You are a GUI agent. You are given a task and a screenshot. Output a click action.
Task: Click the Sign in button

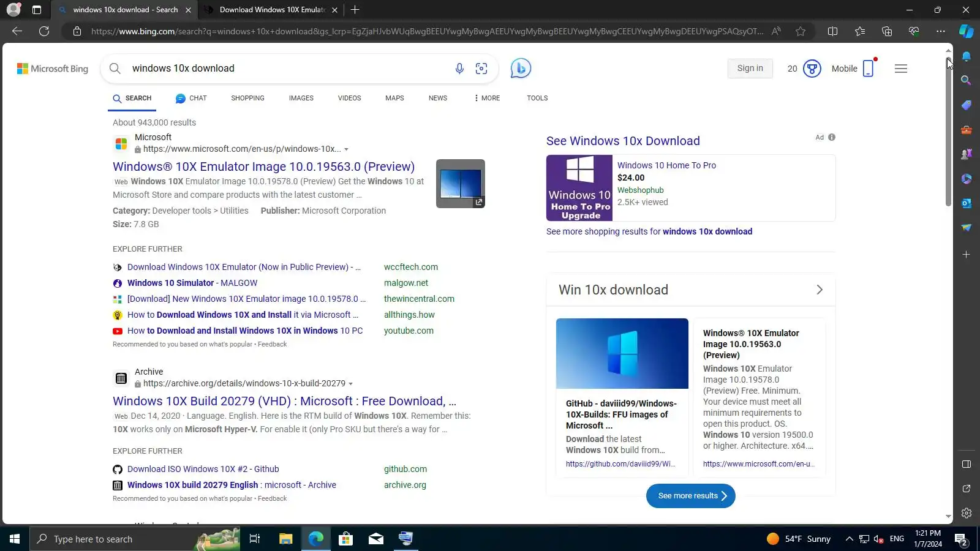click(750, 69)
